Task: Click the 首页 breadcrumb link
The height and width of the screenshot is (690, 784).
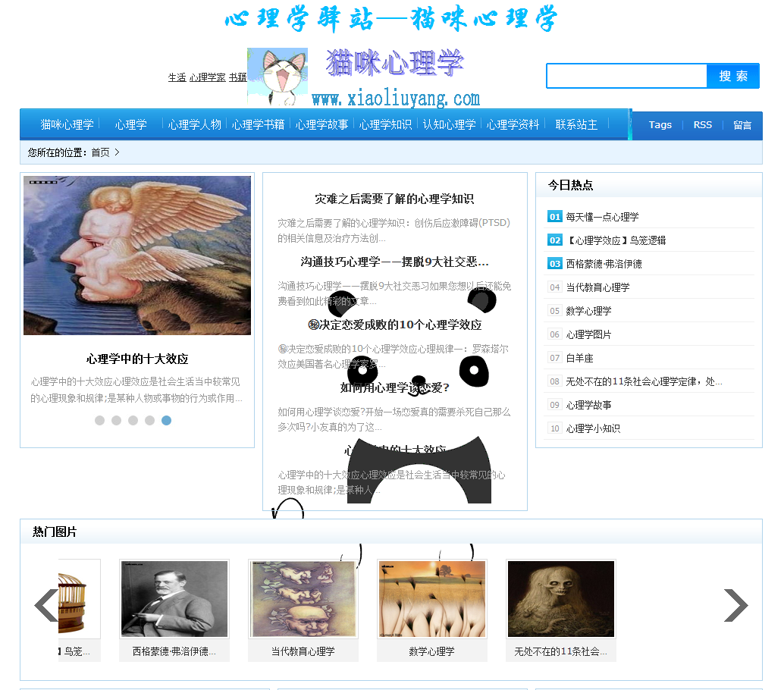Action: coord(101,152)
